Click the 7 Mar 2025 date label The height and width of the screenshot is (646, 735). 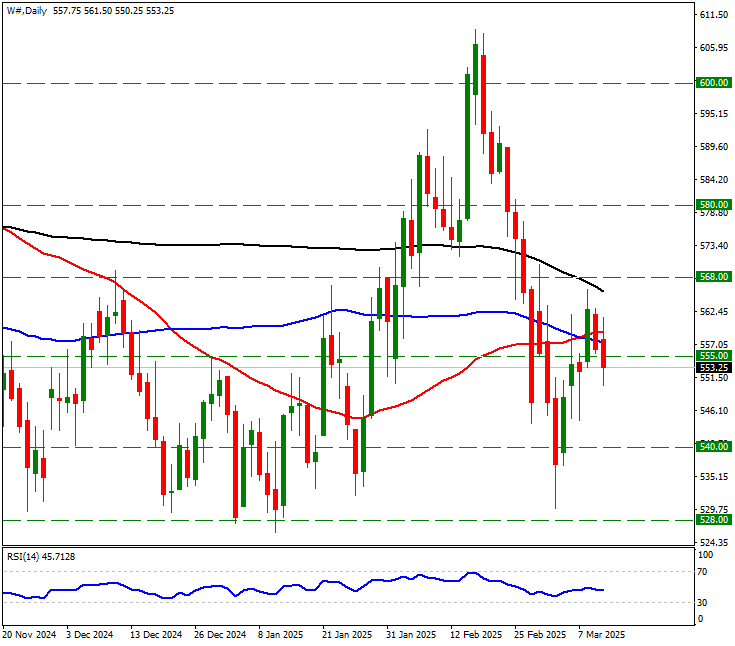(x=602, y=635)
